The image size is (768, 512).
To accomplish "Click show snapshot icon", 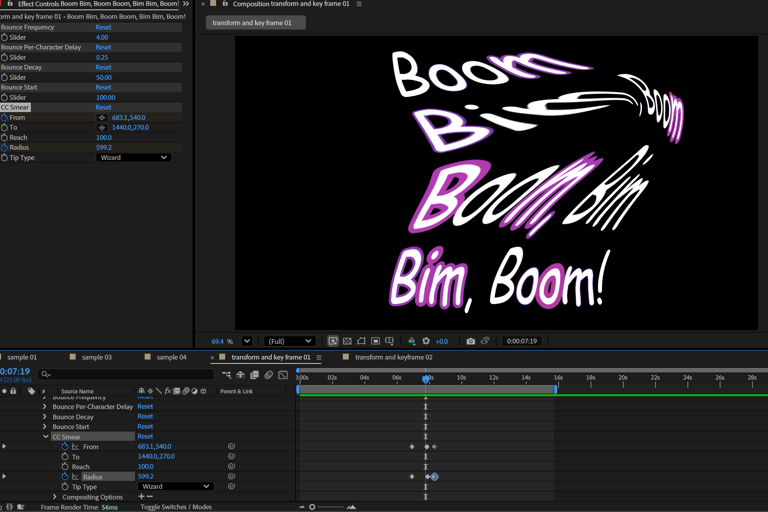I will click(485, 341).
